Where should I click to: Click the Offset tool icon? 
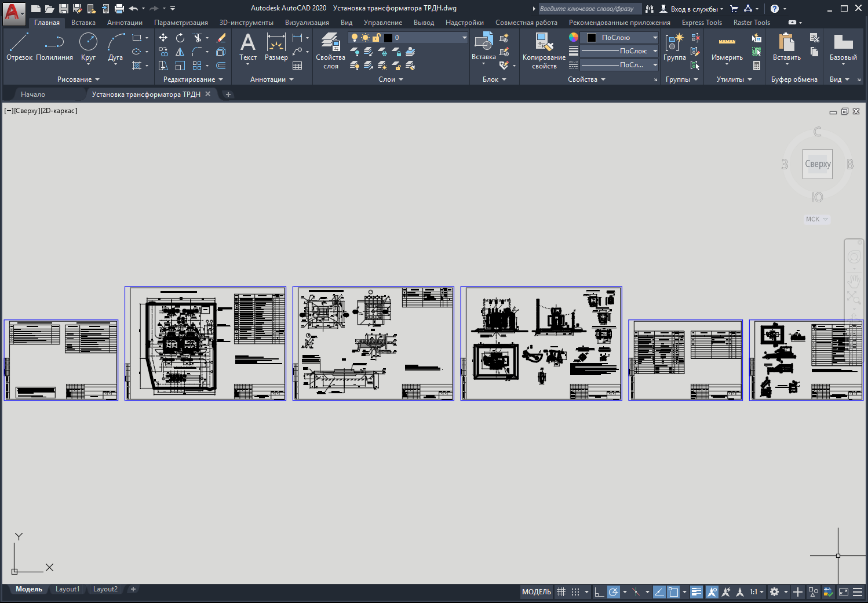(x=221, y=66)
